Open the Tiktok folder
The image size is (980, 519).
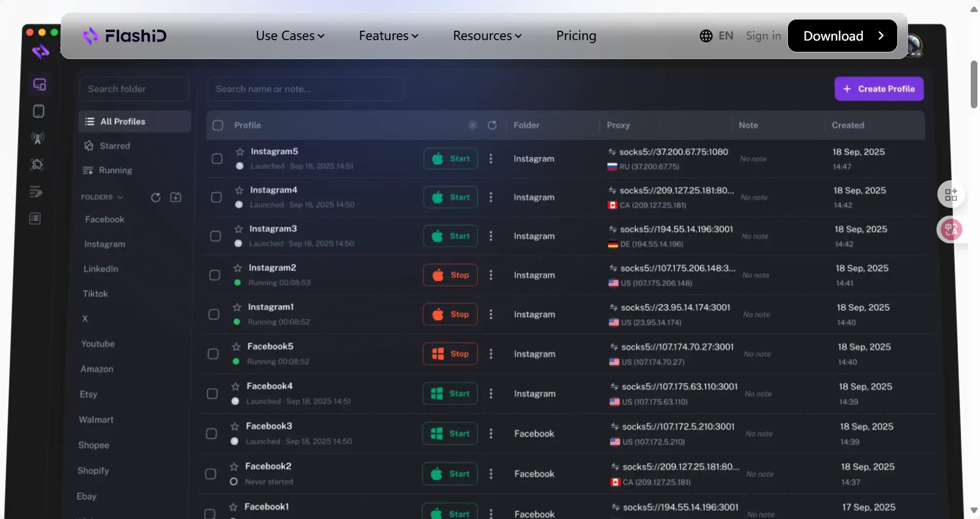coord(96,294)
